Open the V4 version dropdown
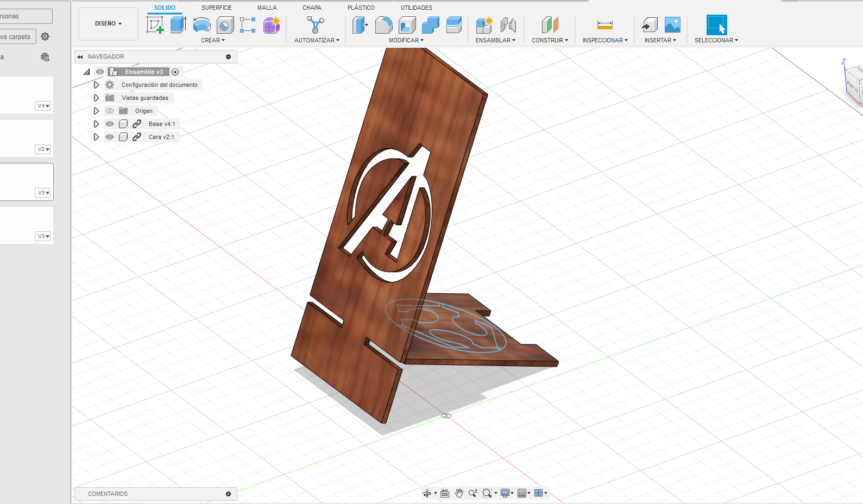863x504 pixels. 43,106
